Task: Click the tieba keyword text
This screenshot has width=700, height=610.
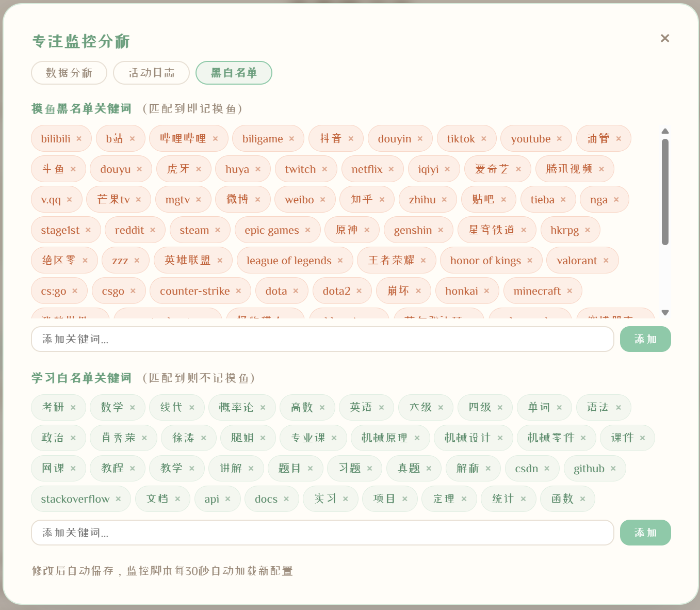Action: click(x=543, y=200)
